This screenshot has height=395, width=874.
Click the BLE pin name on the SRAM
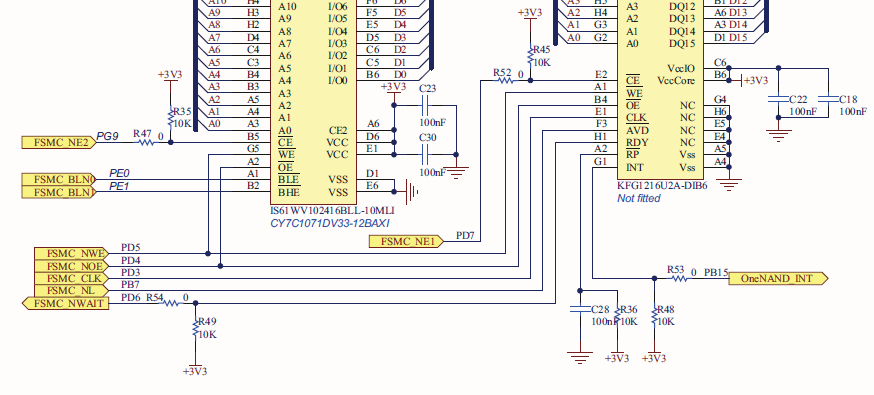click(x=289, y=180)
